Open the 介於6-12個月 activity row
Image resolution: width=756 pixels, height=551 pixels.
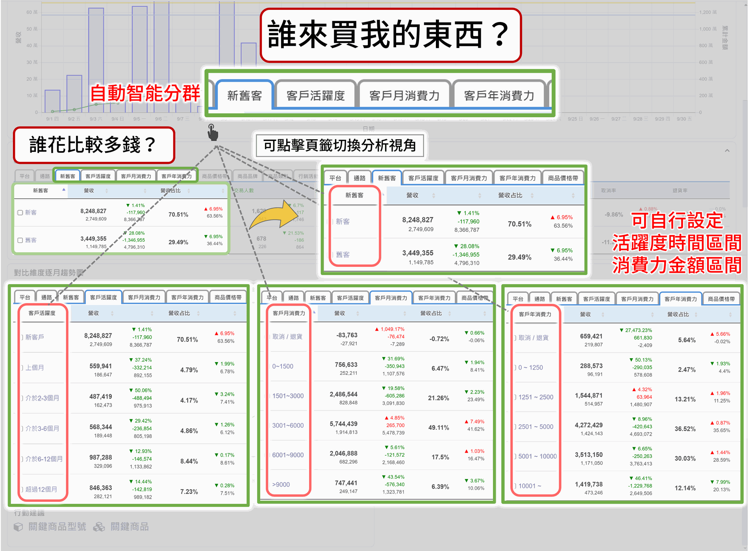click(x=44, y=459)
